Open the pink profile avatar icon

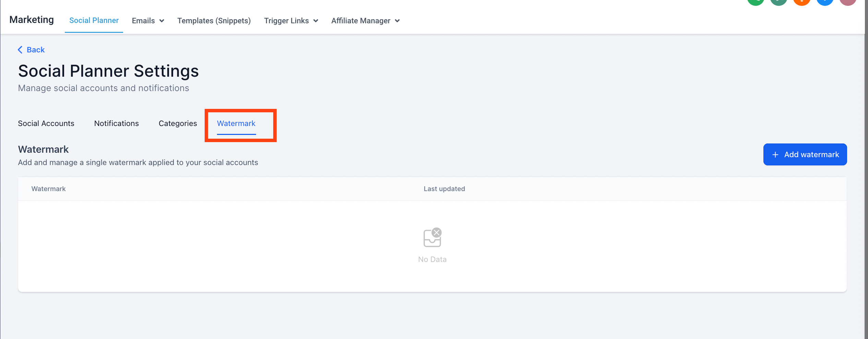tap(848, 2)
